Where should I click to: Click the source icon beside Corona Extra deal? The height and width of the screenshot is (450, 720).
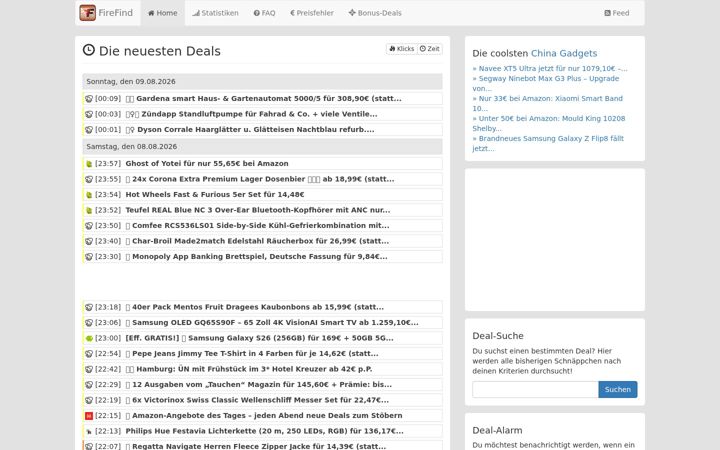[89, 180]
